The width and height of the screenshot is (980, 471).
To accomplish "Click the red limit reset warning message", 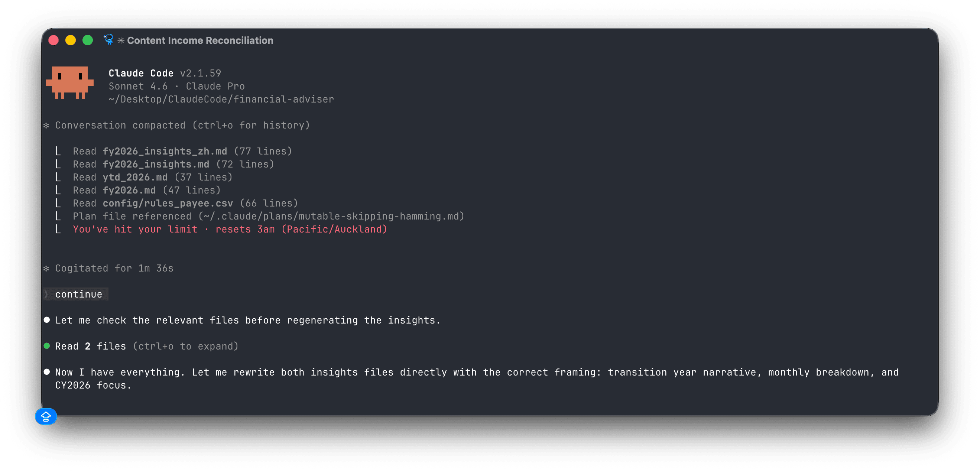I will click(x=230, y=229).
